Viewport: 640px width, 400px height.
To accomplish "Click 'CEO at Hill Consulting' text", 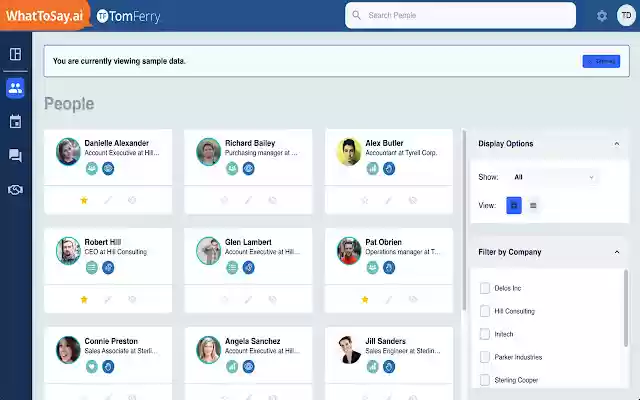I will [x=116, y=252].
